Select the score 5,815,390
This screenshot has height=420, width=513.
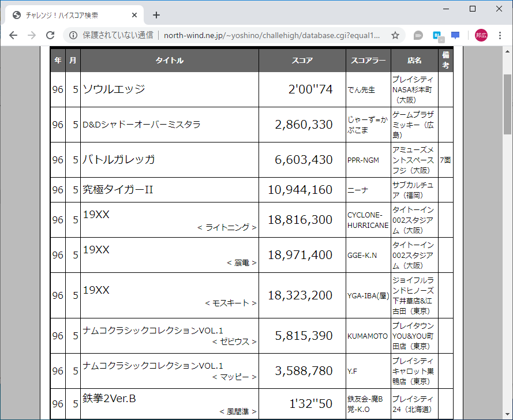pyautogui.click(x=304, y=336)
